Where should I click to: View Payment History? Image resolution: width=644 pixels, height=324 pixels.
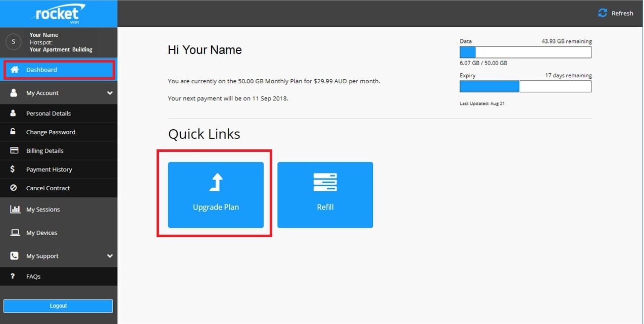tap(59, 170)
